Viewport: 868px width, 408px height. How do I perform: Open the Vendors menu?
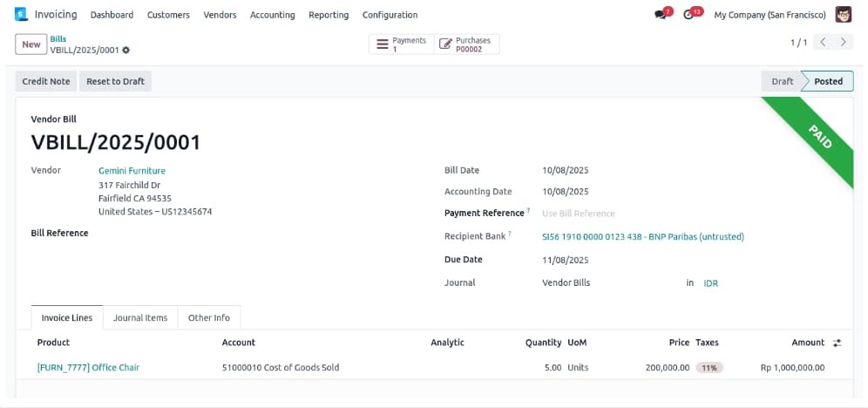coord(220,15)
